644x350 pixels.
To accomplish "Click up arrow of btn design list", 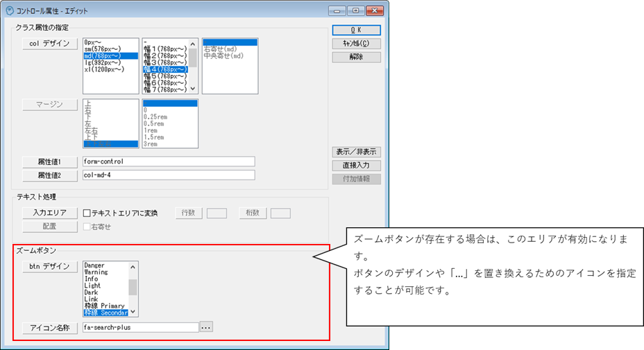I will click(x=134, y=265).
